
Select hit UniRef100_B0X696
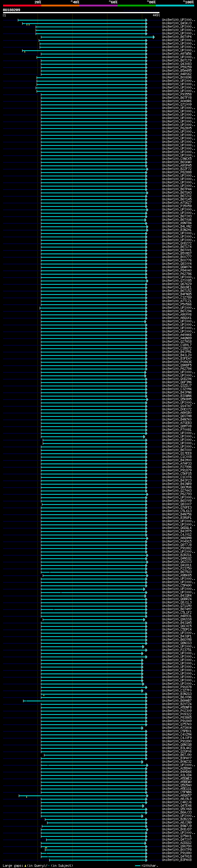tap(177, 77)
